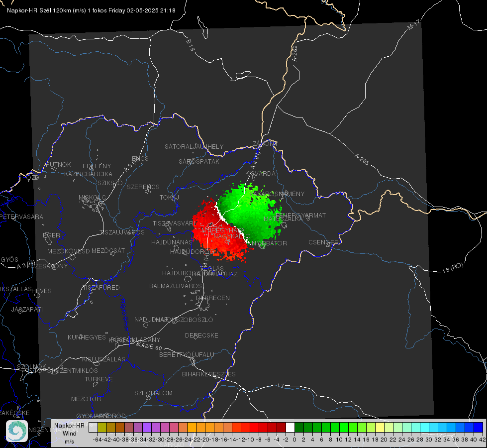487x448 pixels.
Task: Click the A-265 road label
Action: pyautogui.click(x=362, y=159)
